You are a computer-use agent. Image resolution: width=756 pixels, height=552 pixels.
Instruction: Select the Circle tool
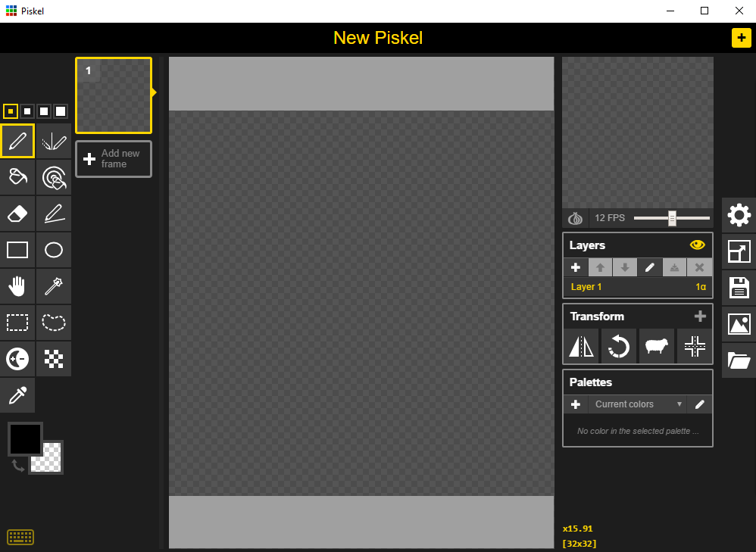point(54,250)
